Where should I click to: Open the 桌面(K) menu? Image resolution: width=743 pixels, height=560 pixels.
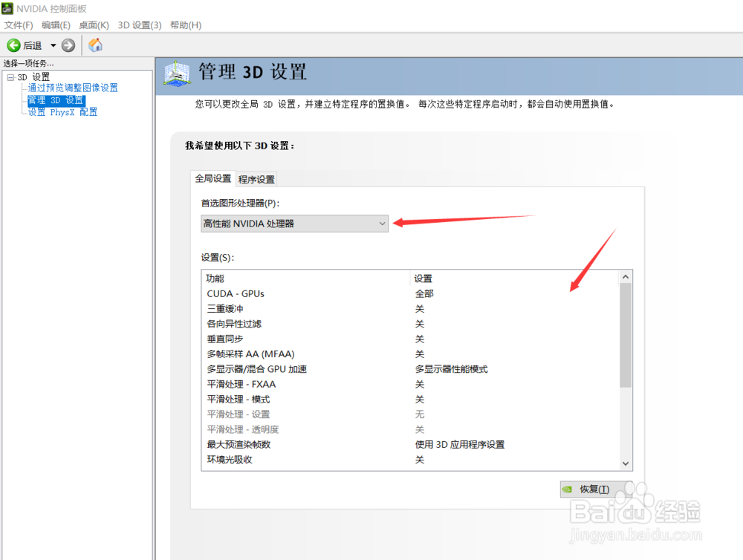pos(94,25)
